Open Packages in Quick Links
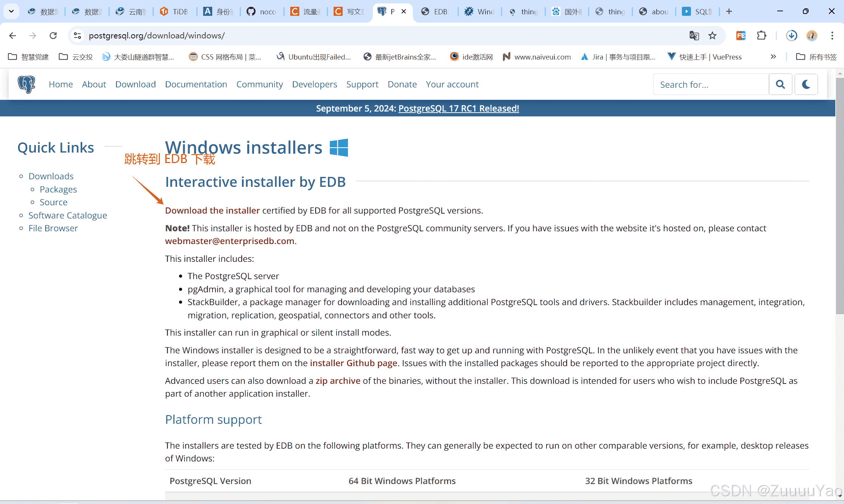 [x=58, y=189]
